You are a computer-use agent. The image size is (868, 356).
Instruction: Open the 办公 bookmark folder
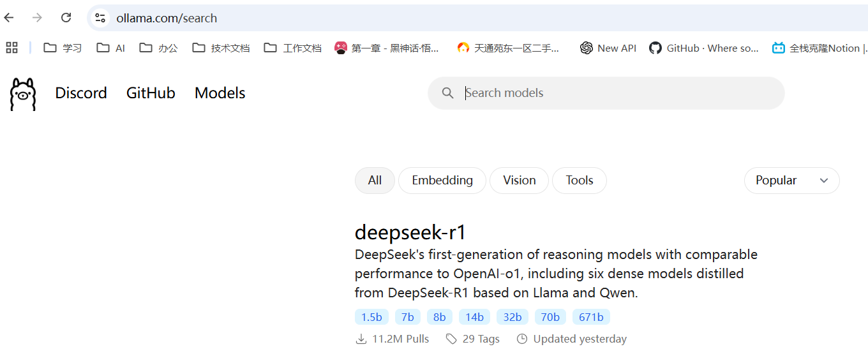point(158,48)
